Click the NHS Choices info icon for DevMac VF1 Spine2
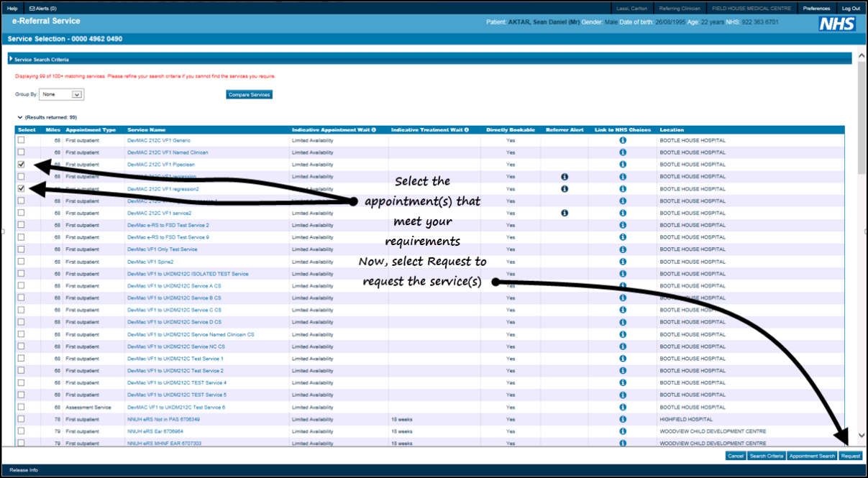The image size is (868, 478). point(622,262)
